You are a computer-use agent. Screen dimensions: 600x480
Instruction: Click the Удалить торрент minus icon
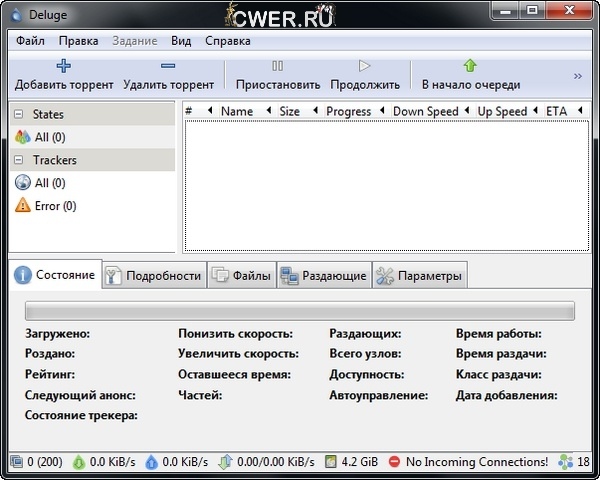tap(168, 66)
